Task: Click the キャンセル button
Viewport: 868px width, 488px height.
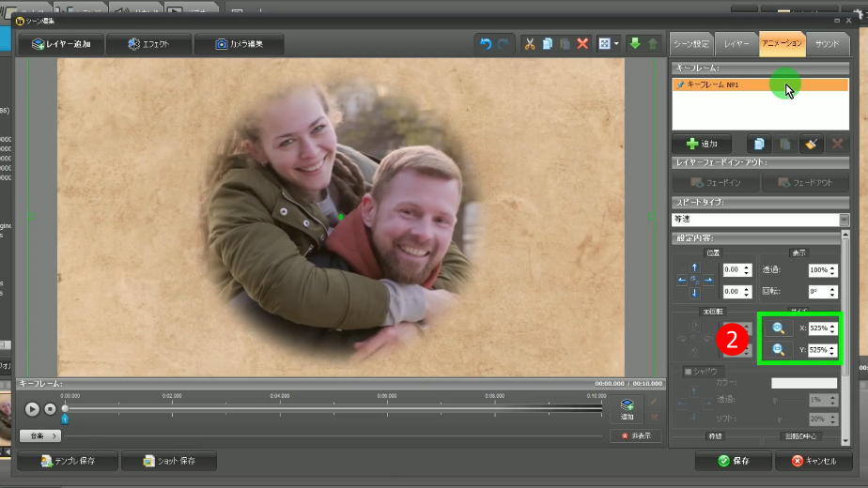Action: 814,461
